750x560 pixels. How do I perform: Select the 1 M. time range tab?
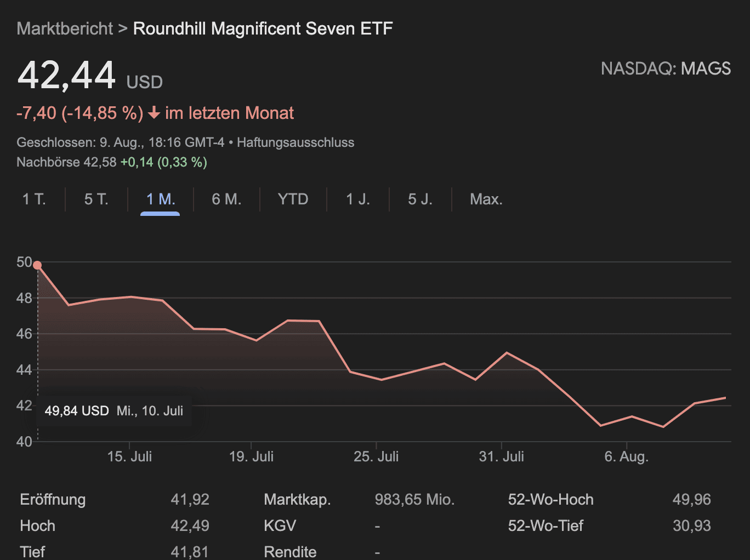(161, 199)
